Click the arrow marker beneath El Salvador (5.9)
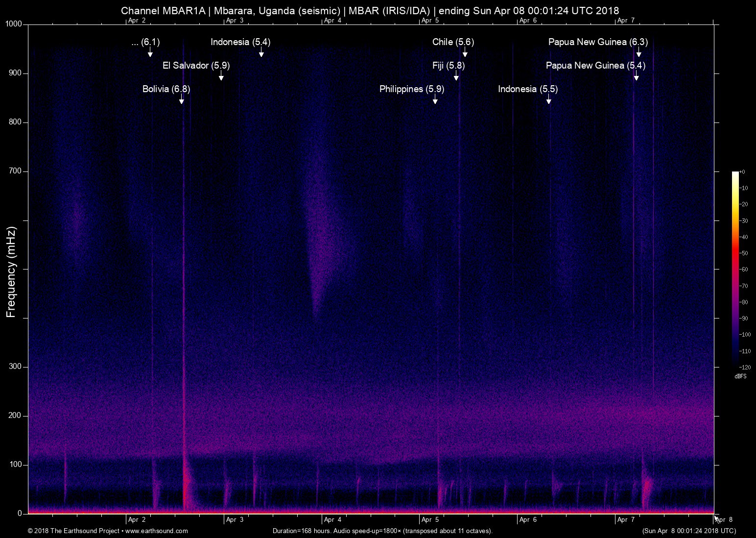Viewport: 756px width, 538px height. [221, 76]
